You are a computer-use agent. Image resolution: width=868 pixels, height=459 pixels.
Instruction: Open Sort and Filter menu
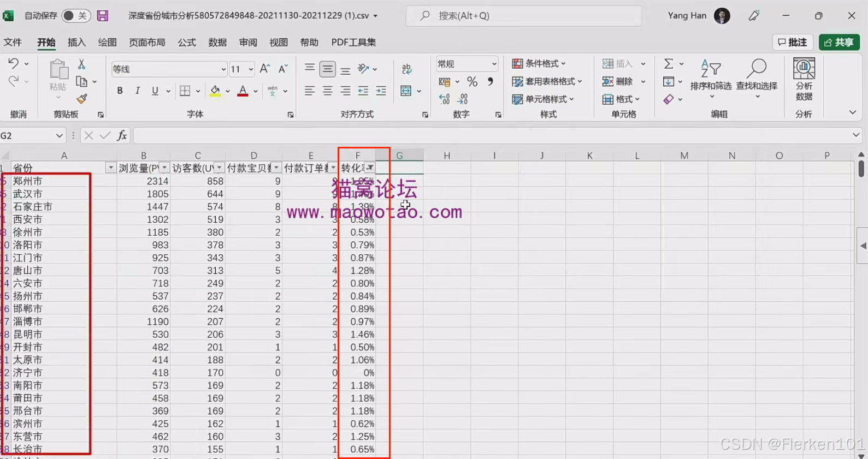[711, 79]
